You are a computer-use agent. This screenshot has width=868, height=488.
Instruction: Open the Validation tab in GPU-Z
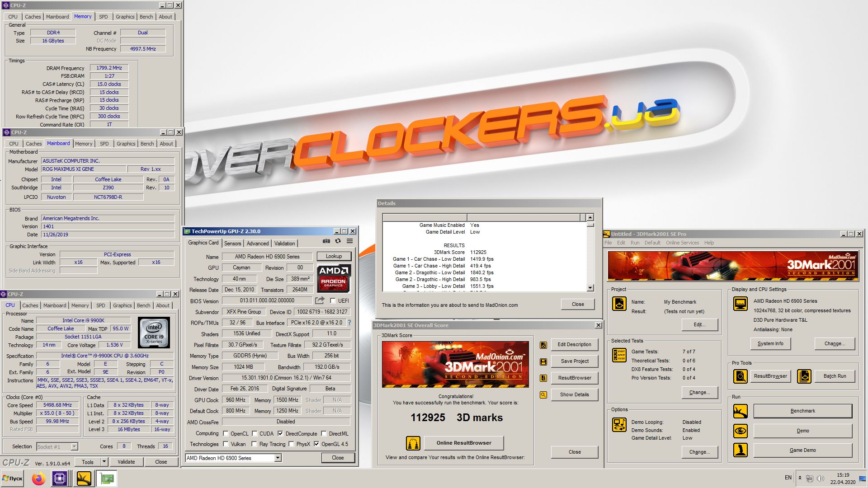point(285,244)
